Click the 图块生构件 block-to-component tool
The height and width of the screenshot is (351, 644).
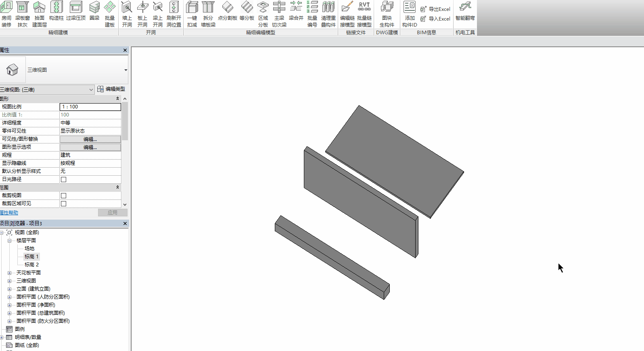point(387,14)
